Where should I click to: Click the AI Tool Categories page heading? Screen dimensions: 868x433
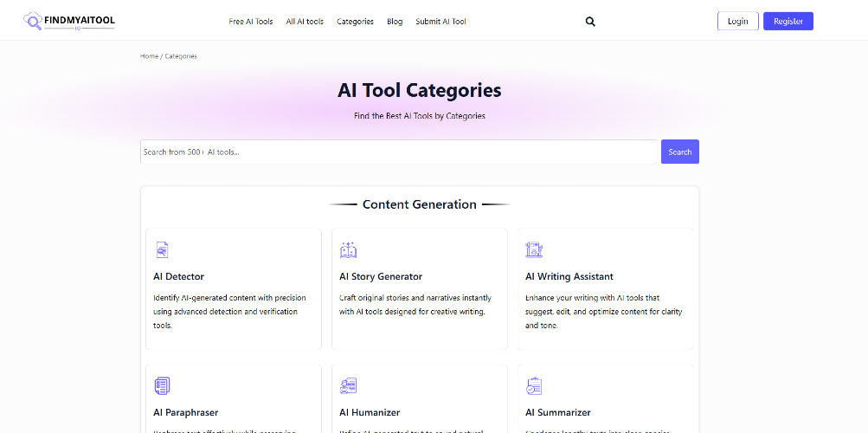click(420, 90)
